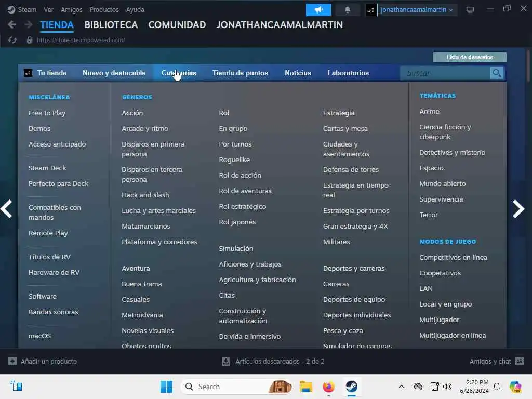Open Big Picture mode monitor icon

[x=470, y=10]
